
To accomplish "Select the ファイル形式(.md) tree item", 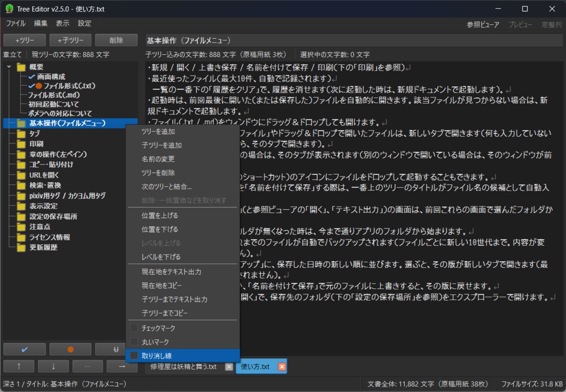I will click(54, 95).
